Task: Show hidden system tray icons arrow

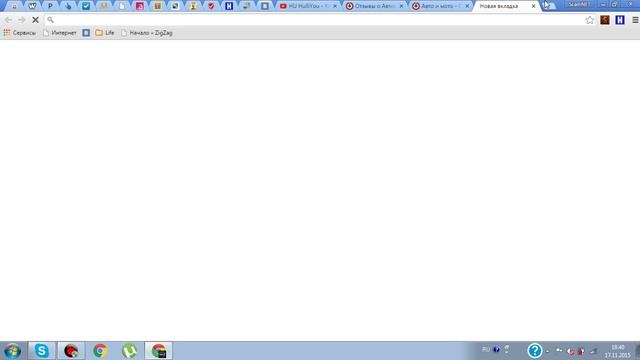Action: point(547,351)
